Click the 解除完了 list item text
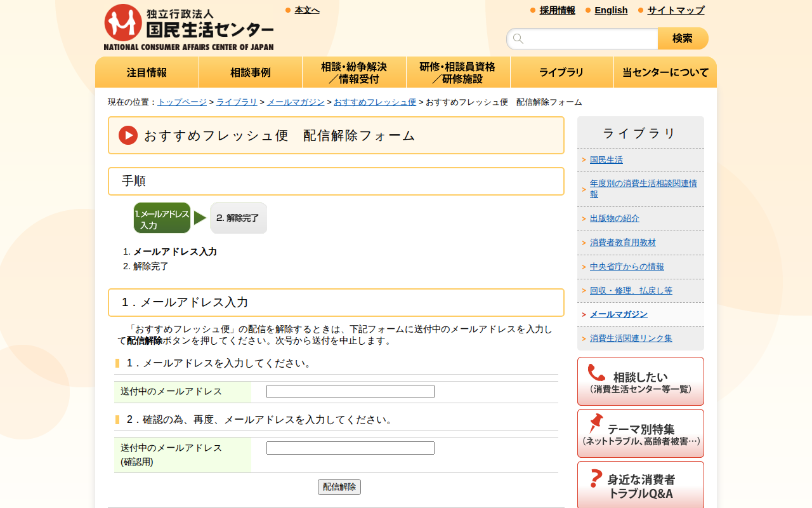 click(x=151, y=266)
